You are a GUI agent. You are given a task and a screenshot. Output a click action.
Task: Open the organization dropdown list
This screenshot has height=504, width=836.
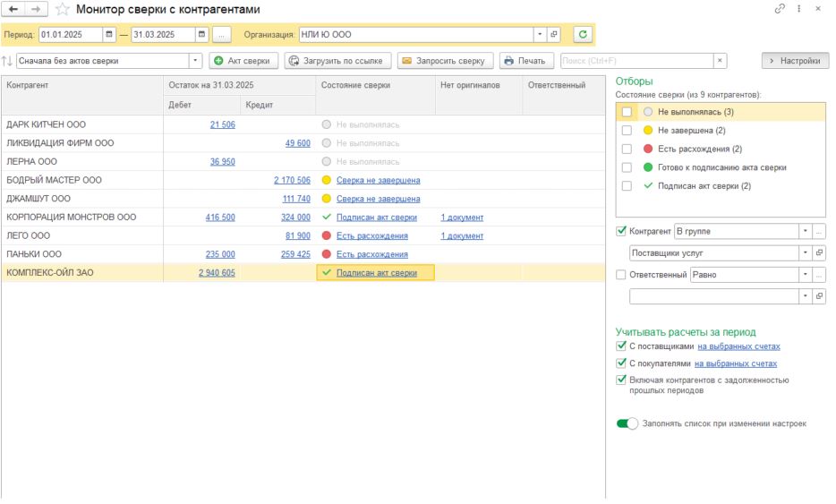pos(540,35)
